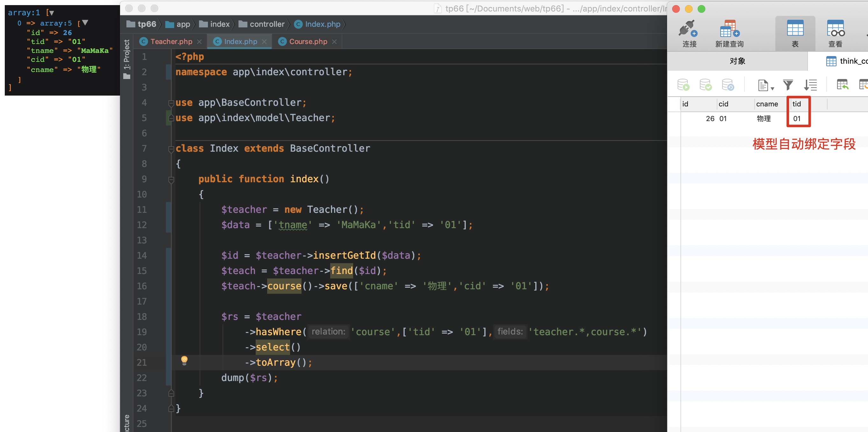Click the fold end marker on line 24
The height and width of the screenshot is (432, 868).
(x=171, y=408)
